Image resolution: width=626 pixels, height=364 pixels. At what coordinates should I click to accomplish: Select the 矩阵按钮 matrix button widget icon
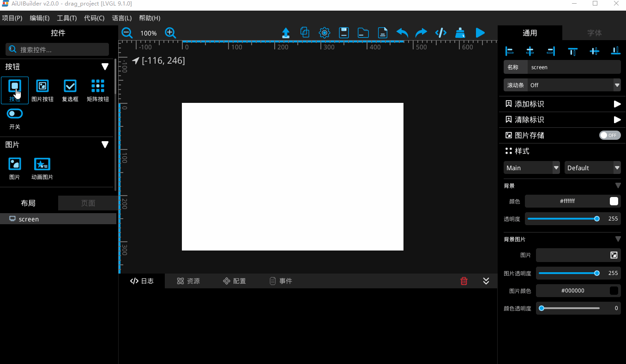click(97, 86)
